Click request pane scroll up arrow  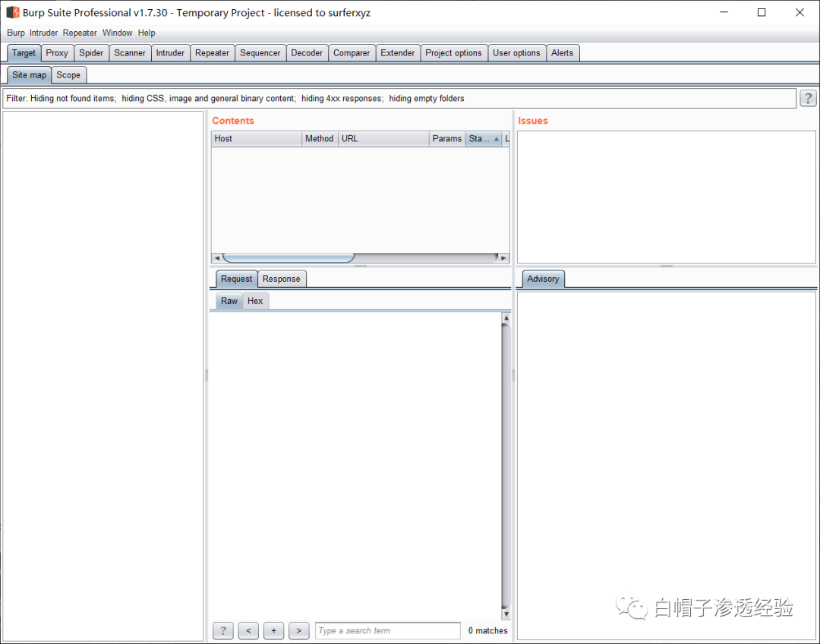click(506, 317)
